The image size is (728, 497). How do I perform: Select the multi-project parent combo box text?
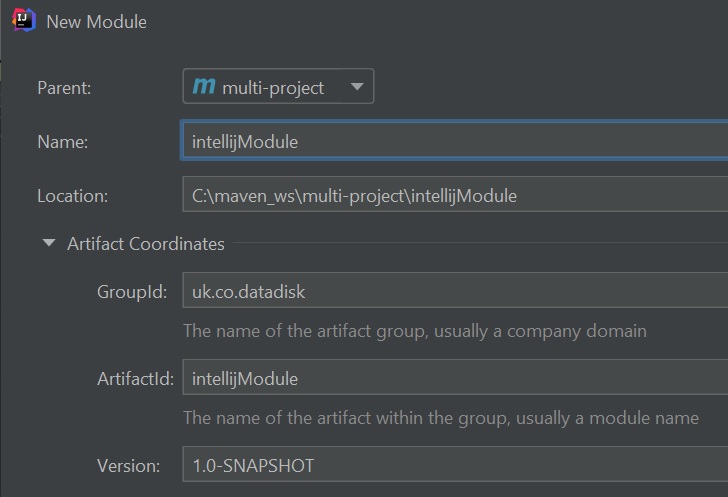[273, 88]
